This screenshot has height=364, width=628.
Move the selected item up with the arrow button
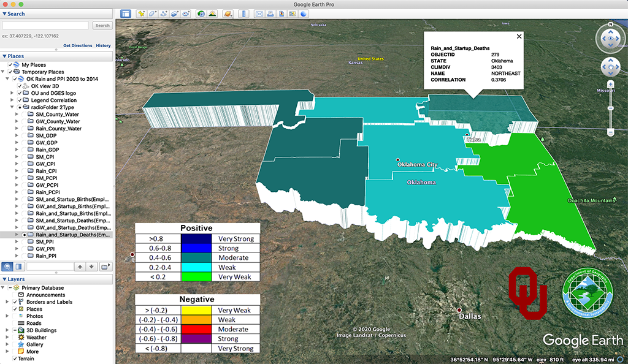point(80,267)
